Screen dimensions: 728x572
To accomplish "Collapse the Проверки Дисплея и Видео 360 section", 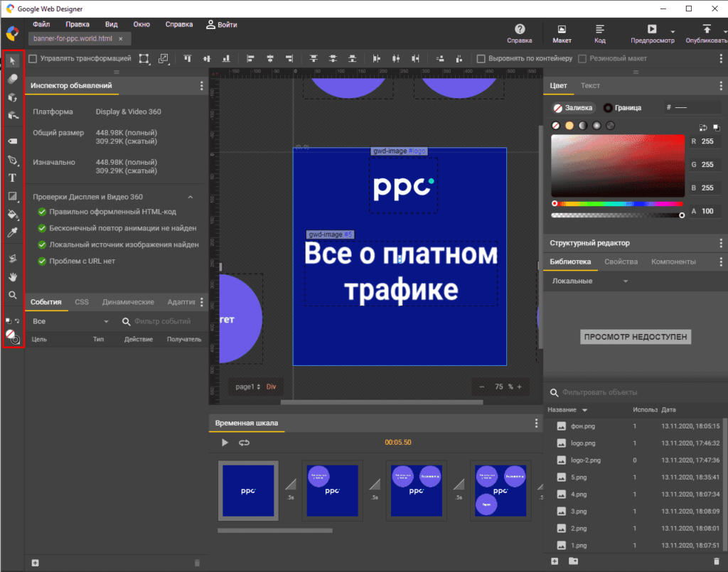I will pyautogui.click(x=190, y=197).
